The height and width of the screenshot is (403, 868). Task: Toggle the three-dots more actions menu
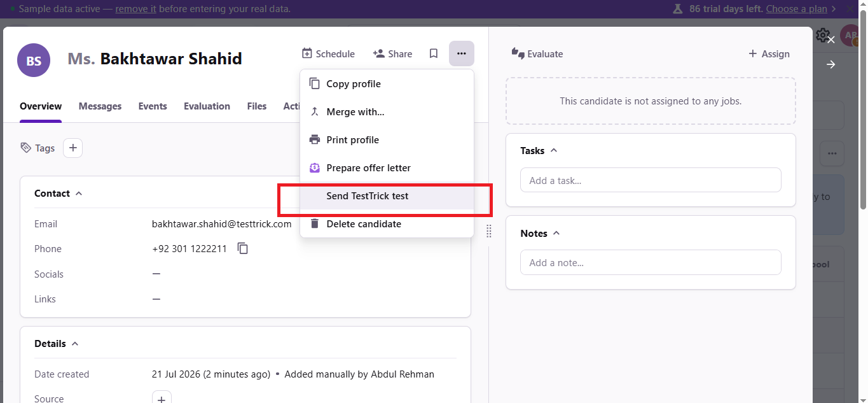coord(462,54)
